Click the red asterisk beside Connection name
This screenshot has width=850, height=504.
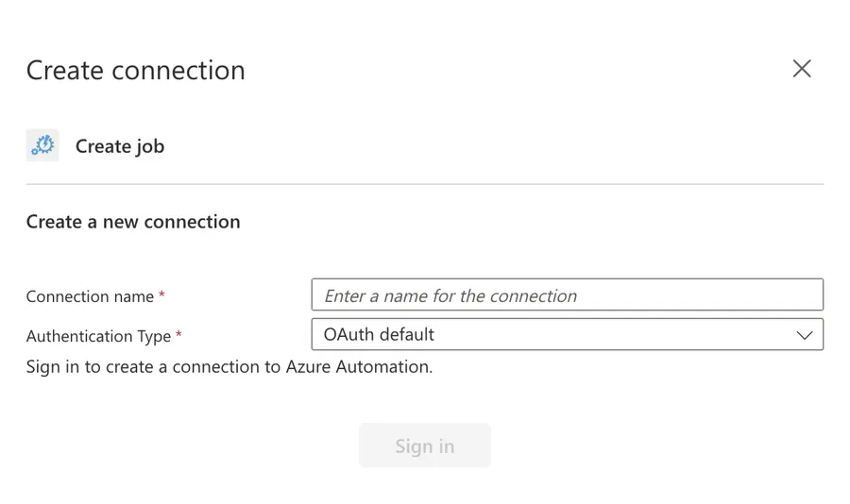(161, 295)
